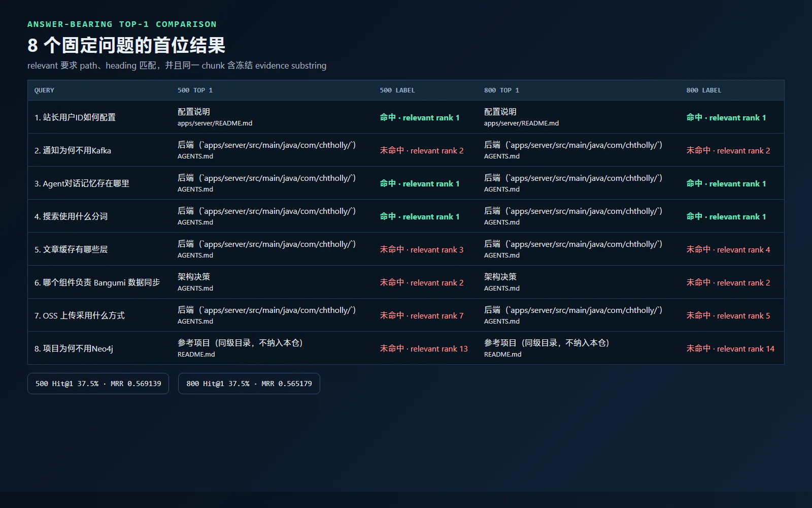Click 500 label 未命中 relevant rank 7
Screen dimensions: 812x508
click(x=422, y=315)
